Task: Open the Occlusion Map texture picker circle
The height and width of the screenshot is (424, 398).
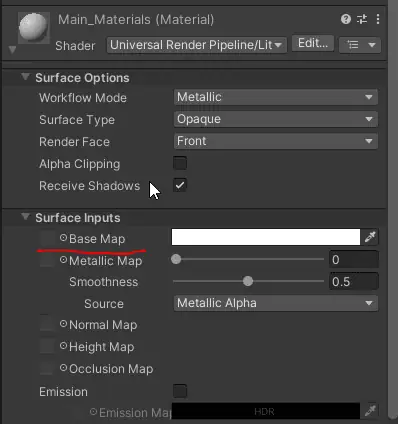Action: pyautogui.click(x=63, y=368)
